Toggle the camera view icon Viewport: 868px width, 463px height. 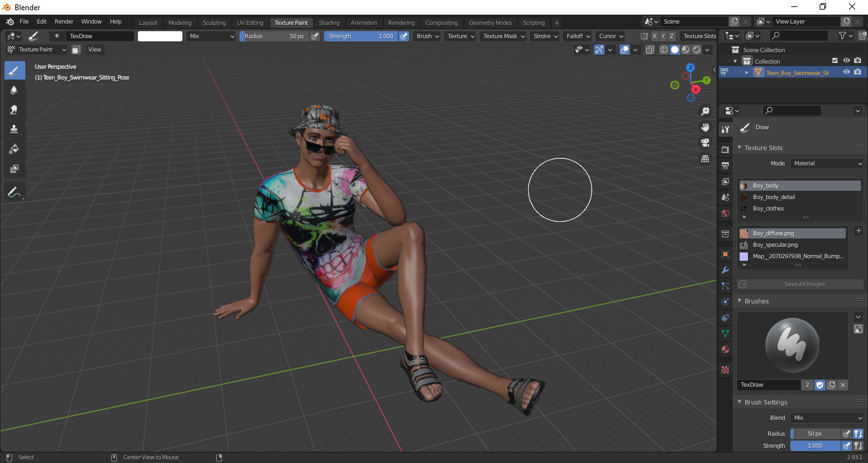pos(705,143)
